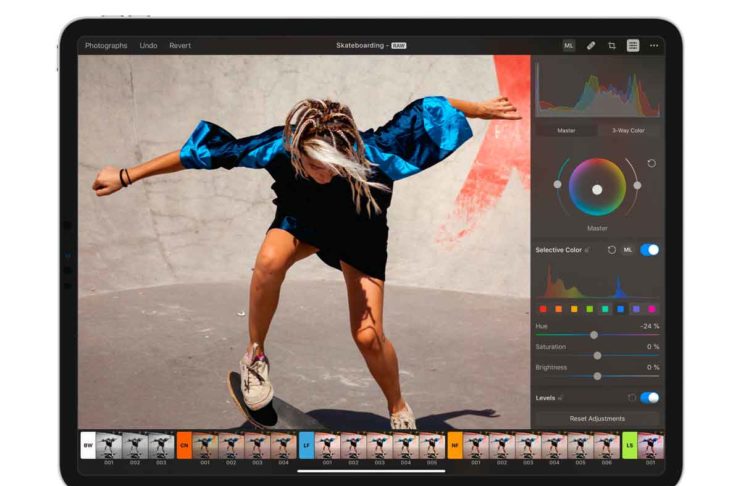Click Reset Adjustments button
The width and height of the screenshot is (741, 486).
597,419
